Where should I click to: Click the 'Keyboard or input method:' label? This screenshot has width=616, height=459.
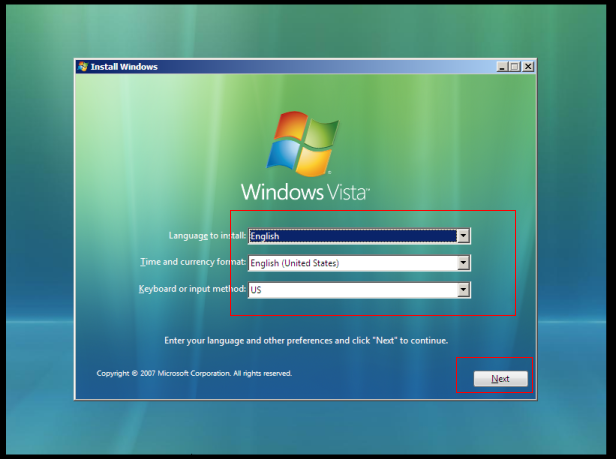[192, 289]
